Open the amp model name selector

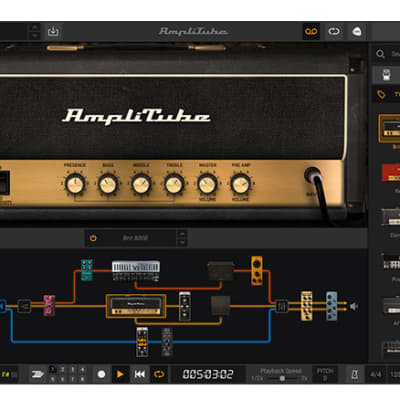pyautogui.click(x=135, y=238)
